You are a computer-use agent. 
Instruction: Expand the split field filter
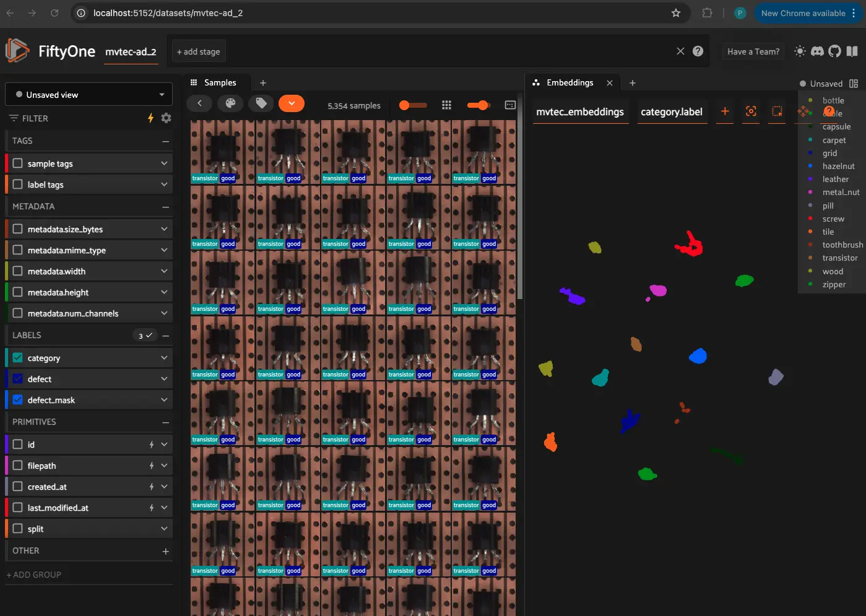point(164,529)
